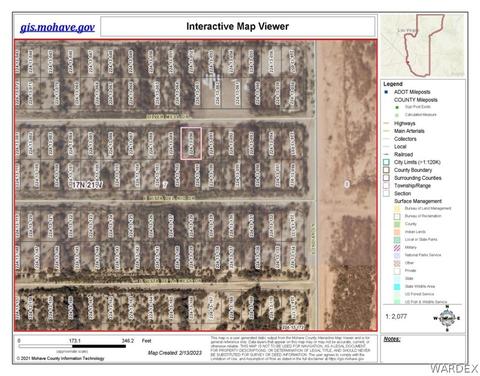The image size is (480, 376).
Task: Click the county overview locator map thumbnail
Action: point(423,46)
